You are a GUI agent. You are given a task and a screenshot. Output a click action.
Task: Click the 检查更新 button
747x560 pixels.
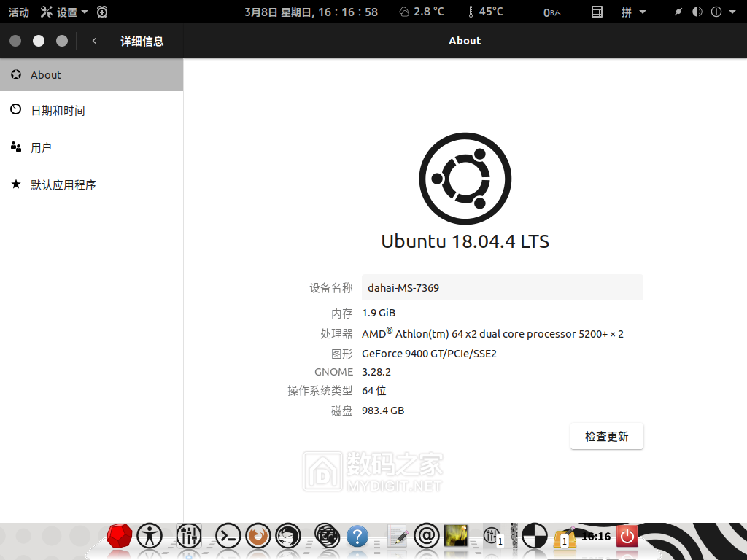click(606, 436)
